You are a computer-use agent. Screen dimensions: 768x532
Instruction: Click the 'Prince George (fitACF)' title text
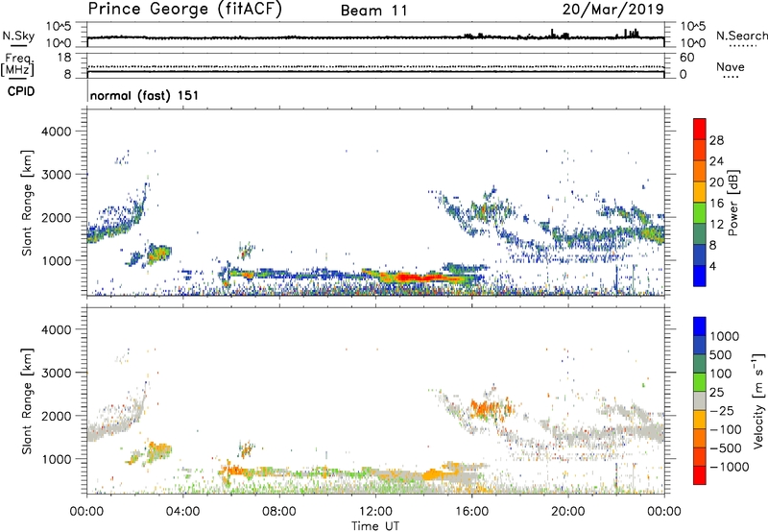[184, 9]
